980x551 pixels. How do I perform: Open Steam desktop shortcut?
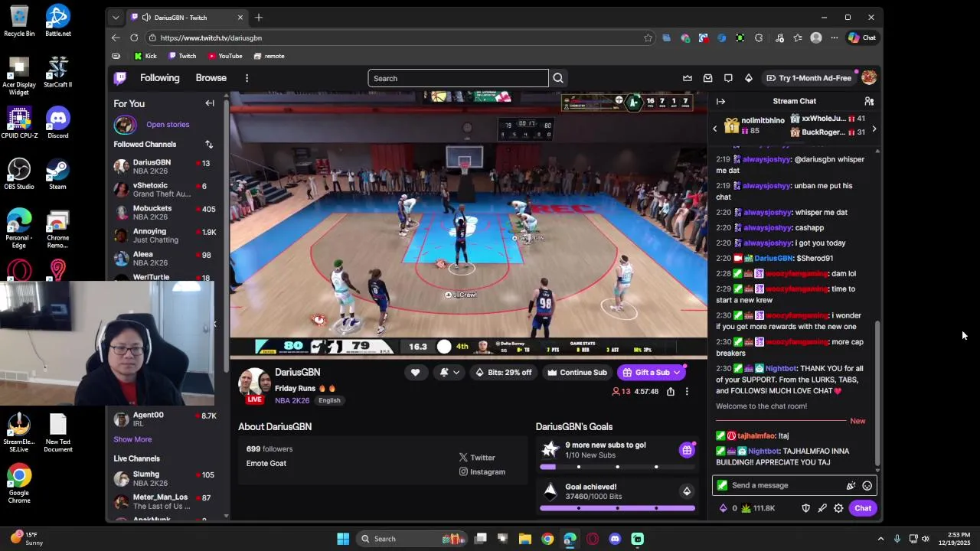(x=57, y=174)
